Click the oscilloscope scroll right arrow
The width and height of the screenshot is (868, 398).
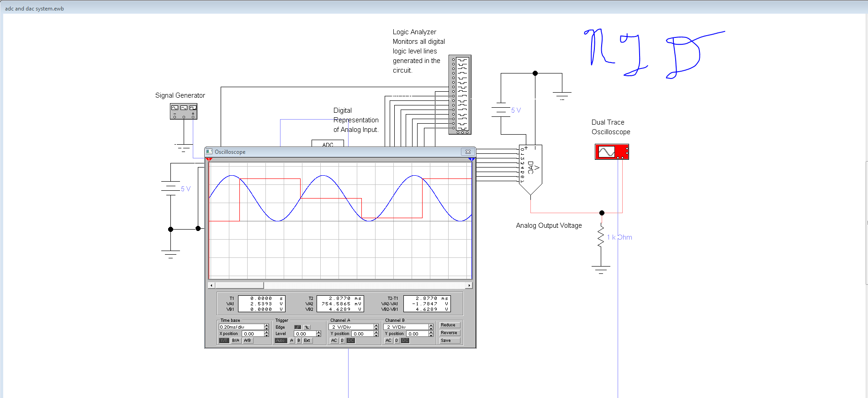pyautogui.click(x=469, y=285)
